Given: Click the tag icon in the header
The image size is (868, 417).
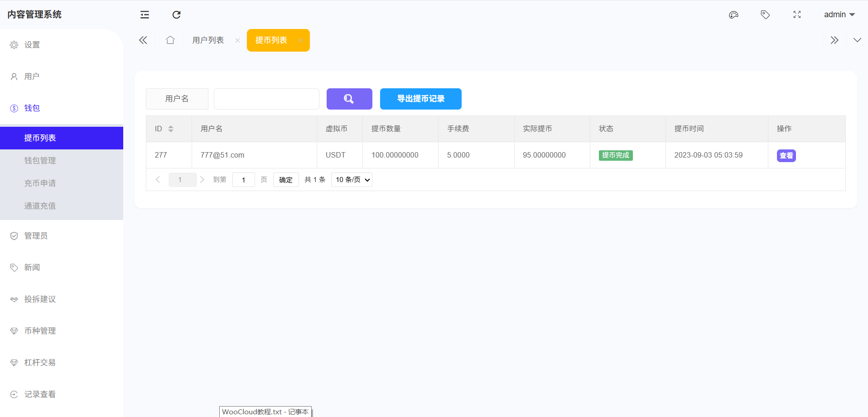Looking at the screenshot, I should coord(765,15).
